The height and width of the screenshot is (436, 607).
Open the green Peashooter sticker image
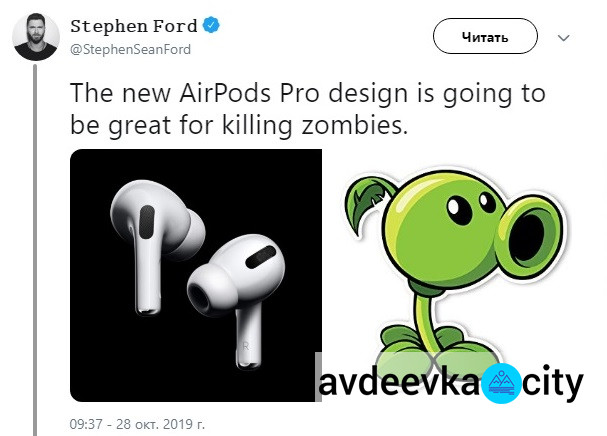click(455, 267)
